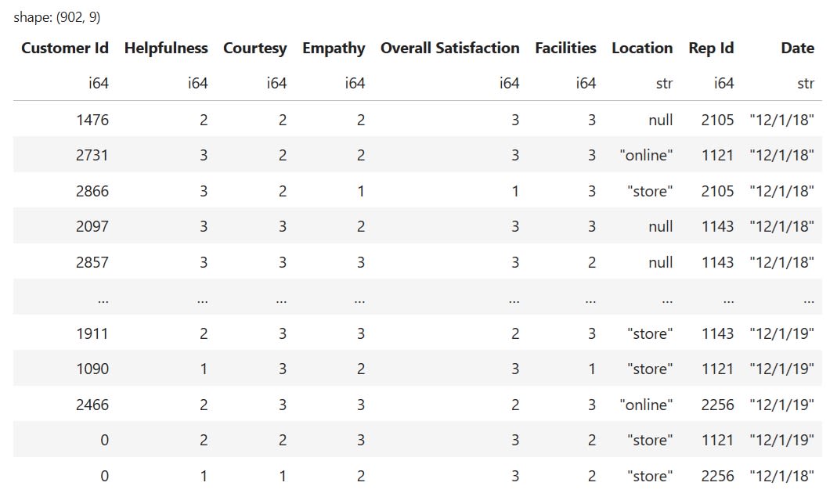Click the Customer Id 2097 cell
This screenshot has height=504, width=837.
[92, 226]
